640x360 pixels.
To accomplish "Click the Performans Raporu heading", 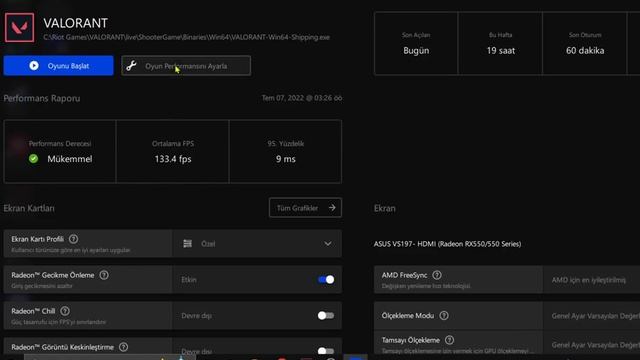I will point(42,98).
